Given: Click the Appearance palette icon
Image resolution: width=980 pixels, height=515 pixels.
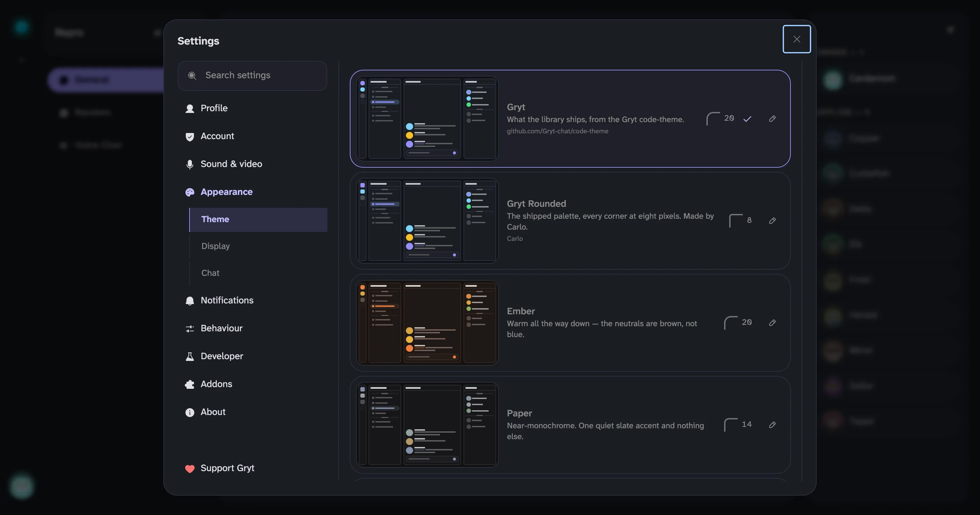Looking at the screenshot, I should click(190, 193).
